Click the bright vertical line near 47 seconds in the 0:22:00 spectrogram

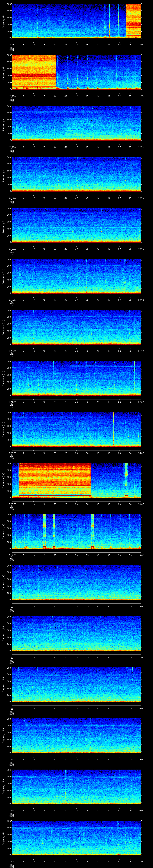point(113,428)
